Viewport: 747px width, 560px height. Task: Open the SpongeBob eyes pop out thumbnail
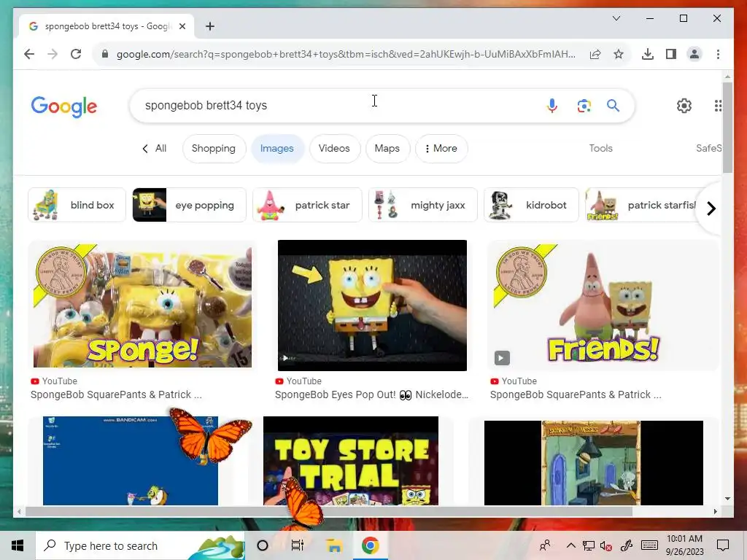pyautogui.click(x=372, y=306)
